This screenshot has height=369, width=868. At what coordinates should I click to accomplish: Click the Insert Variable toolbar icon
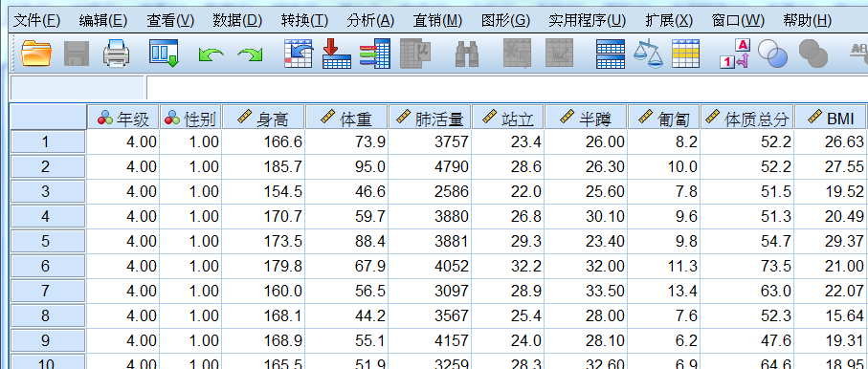coord(559,54)
